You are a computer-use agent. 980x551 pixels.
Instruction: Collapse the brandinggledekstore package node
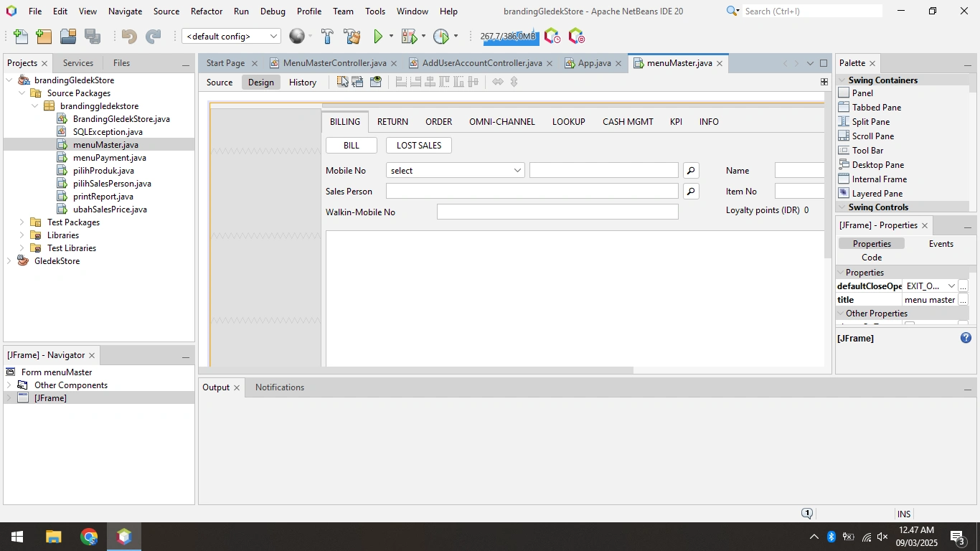[34, 106]
